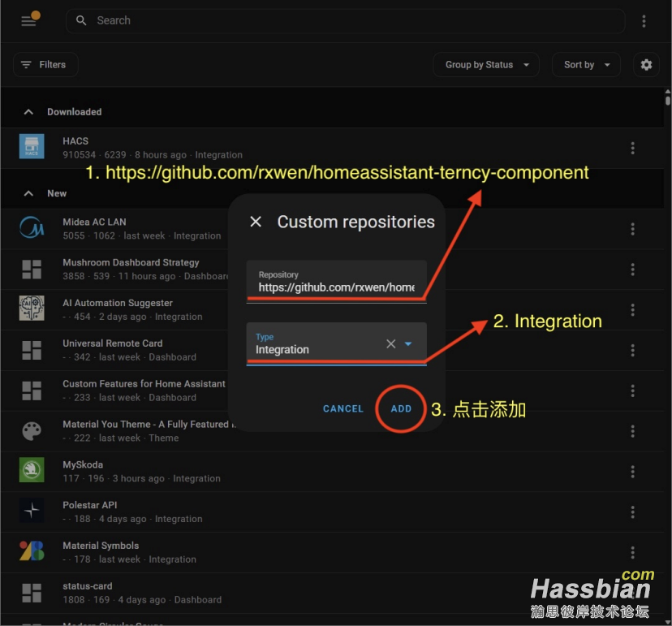Open the Universal Remote Card row menu
Image resolution: width=672 pixels, height=626 pixels.
(x=632, y=350)
